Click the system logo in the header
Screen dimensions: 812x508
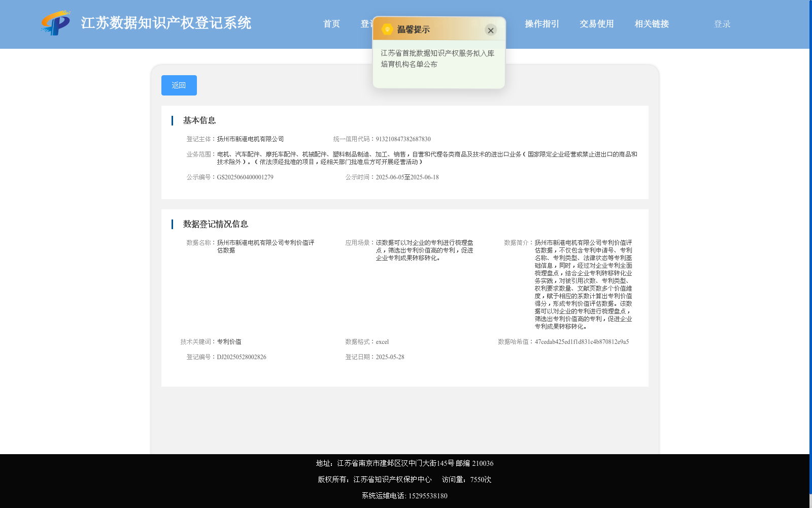coord(55,23)
